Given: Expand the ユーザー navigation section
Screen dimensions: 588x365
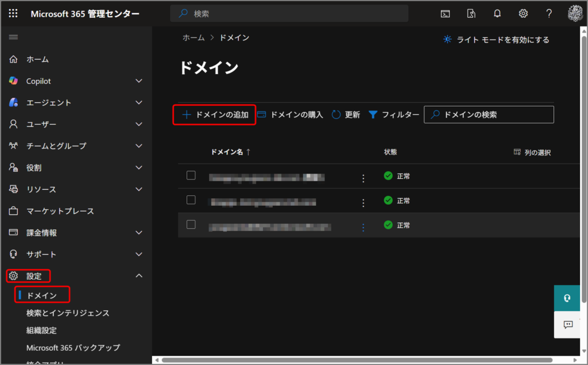Looking at the screenshot, I should pos(138,124).
